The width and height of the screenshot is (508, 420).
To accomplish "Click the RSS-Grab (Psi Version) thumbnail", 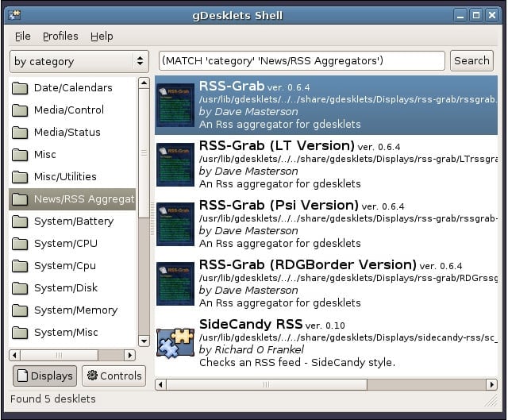I will tap(175, 225).
